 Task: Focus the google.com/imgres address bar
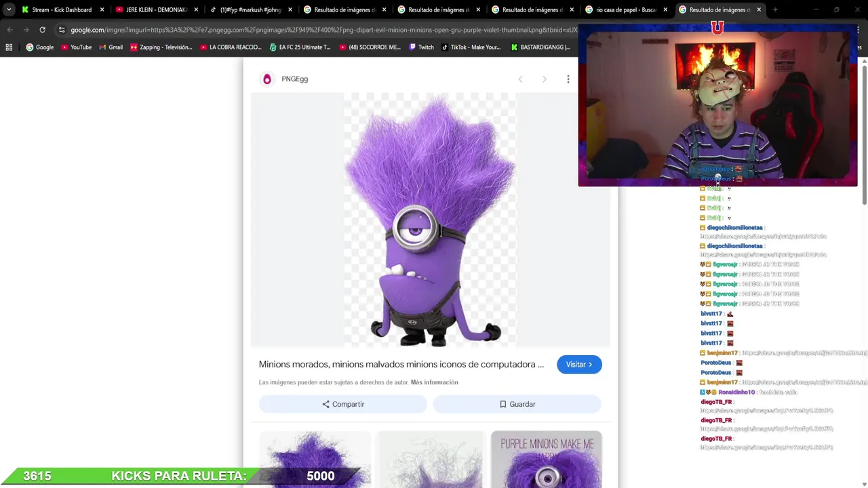tap(324, 30)
